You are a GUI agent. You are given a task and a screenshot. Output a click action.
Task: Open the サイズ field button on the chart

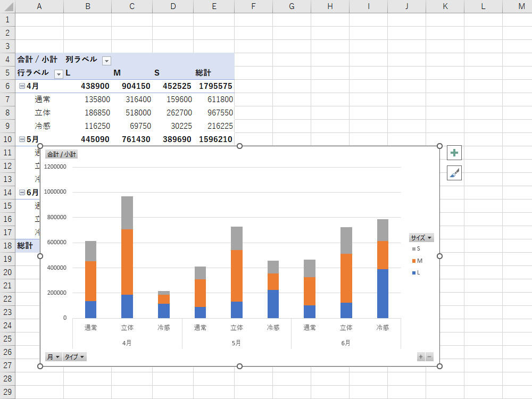pos(421,238)
